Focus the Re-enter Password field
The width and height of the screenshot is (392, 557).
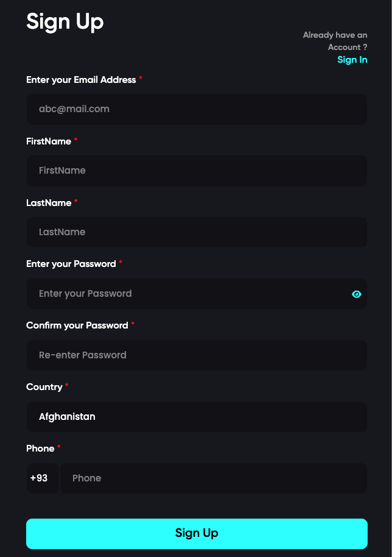(x=197, y=355)
